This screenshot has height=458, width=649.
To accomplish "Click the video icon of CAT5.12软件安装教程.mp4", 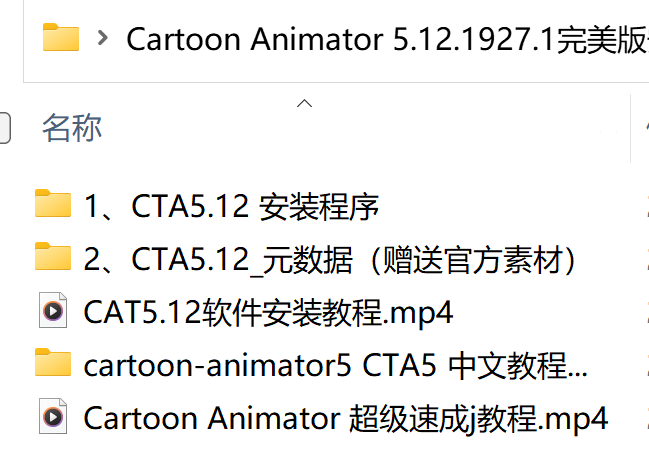I will tap(53, 310).
